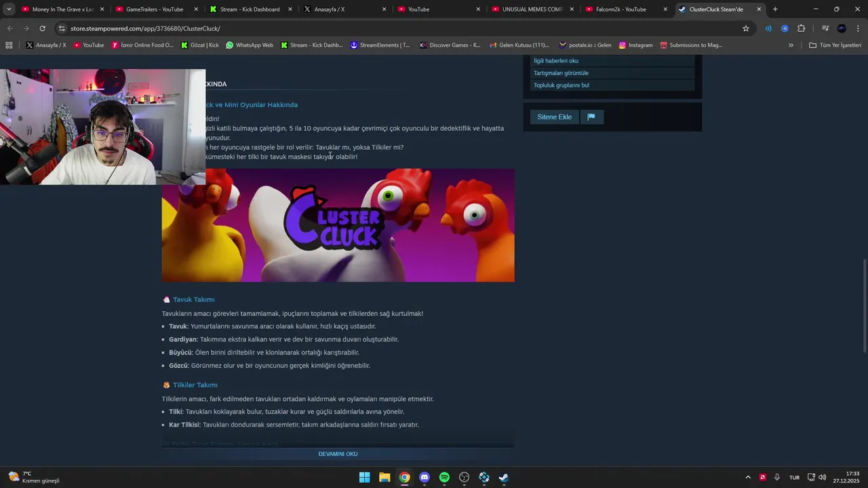Viewport: 868px width, 488px height.
Task: Open OBS Studio from the taskbar
Action: tap(464, 477)
